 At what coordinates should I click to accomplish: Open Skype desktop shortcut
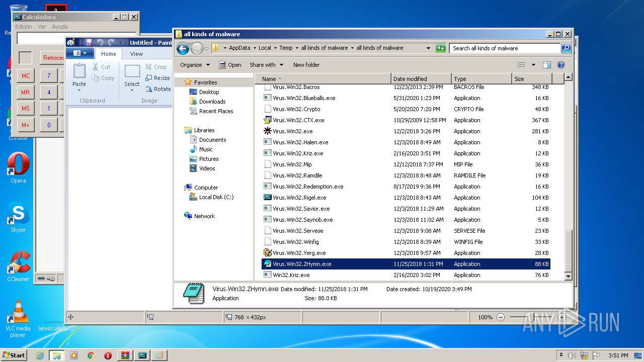pos(18,217)
